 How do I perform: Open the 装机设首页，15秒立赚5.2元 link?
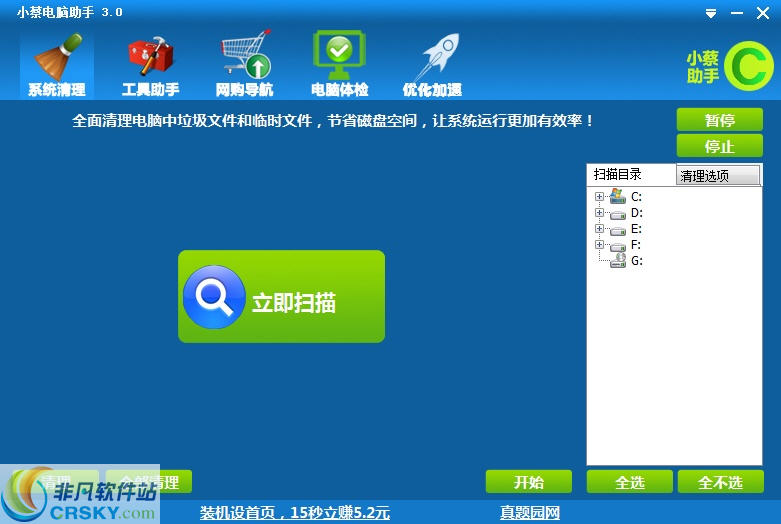(x=295, y=513)
